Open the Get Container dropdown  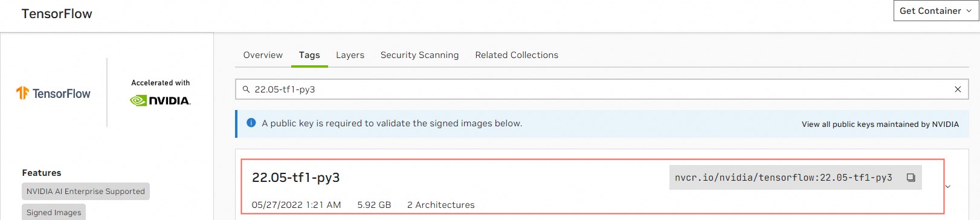(936, 11)
